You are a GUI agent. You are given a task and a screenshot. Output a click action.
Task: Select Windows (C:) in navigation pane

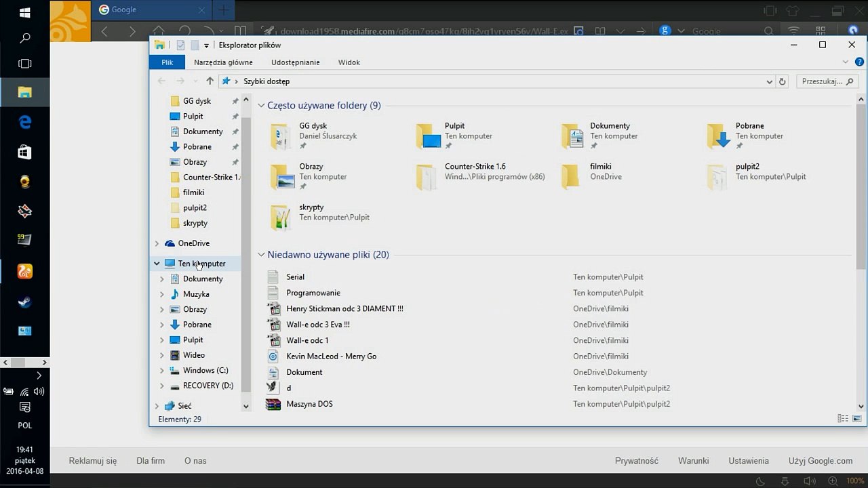pyautogui.click(x=205, y=371)
